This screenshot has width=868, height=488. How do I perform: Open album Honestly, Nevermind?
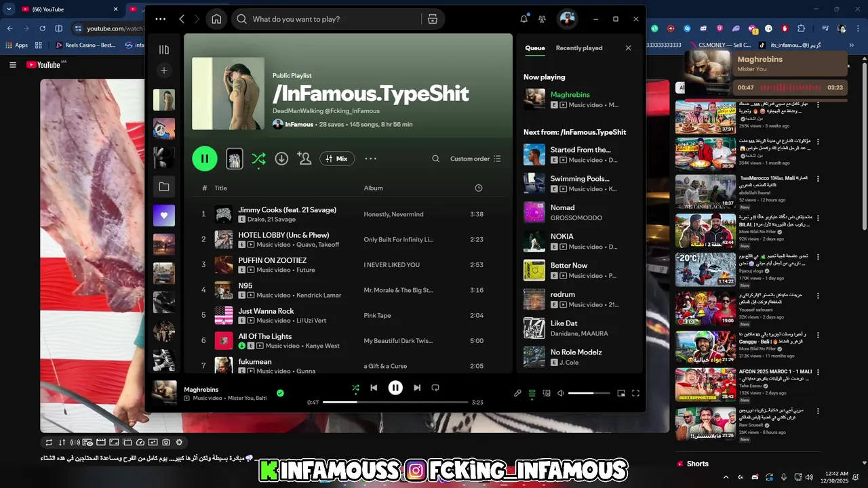393,214
